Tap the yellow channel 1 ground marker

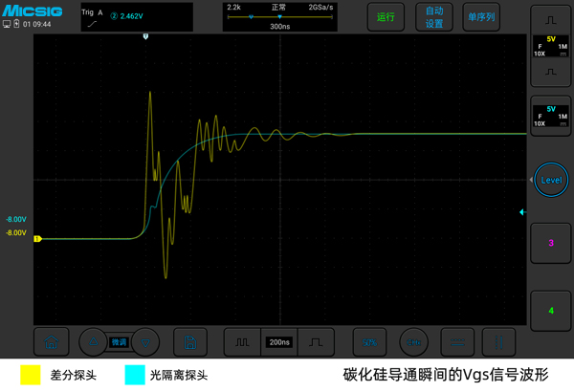[37, 239]
